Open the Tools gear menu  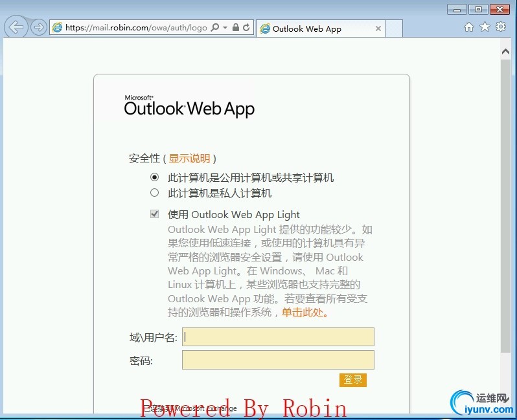(501, 27)
